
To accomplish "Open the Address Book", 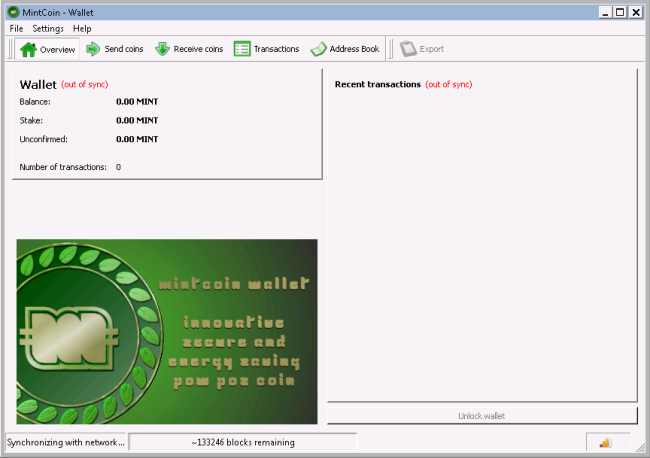I will [x=345, y=49].
